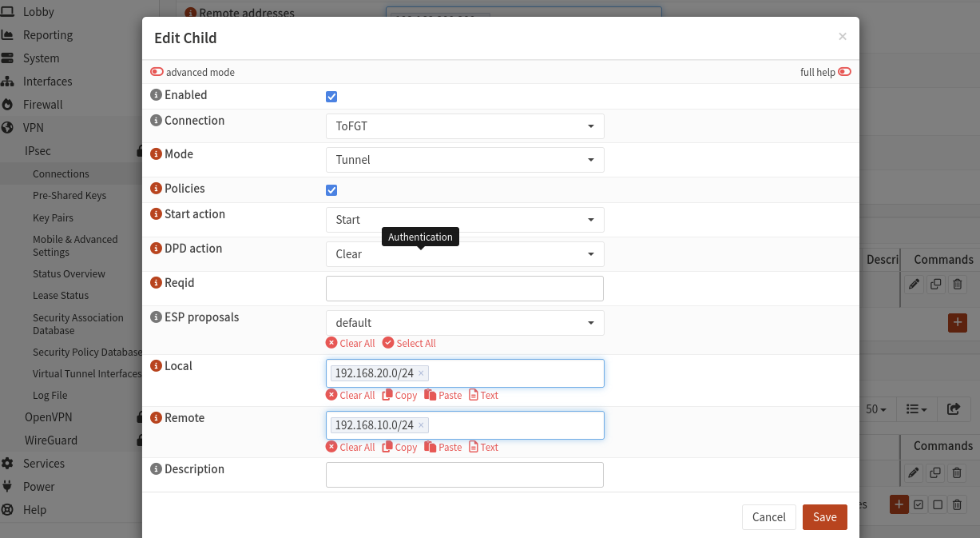Go to Status Overview in sidebar
The width and height of the screenshot is (980, 538).
point(69,274)
